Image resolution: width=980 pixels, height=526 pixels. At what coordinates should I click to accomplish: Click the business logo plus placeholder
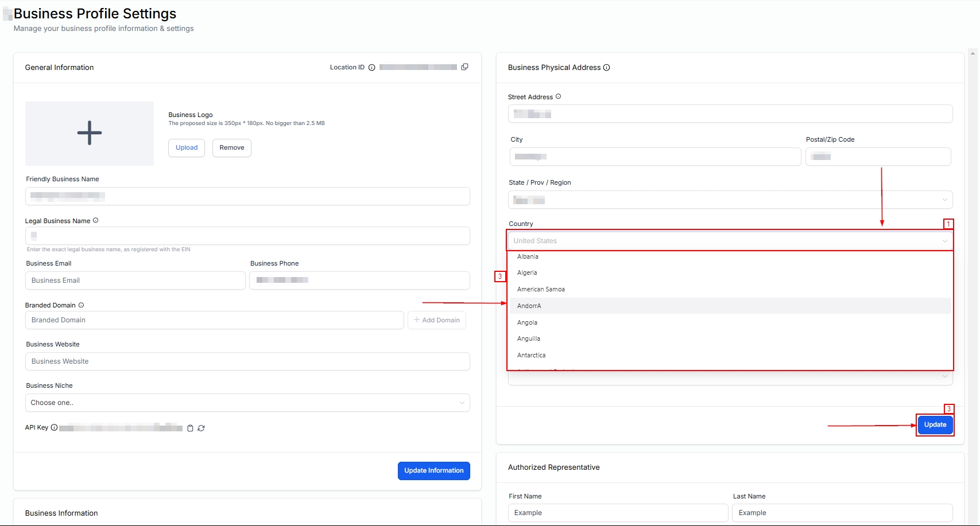click(90, 133)
